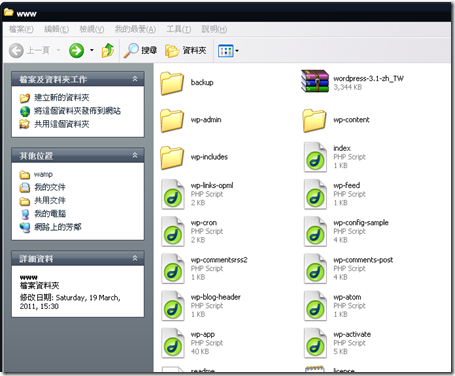This screenshot has height=376, width=455.
Task: Click the 'wp-atom' file name text
Action: (347, 297)
